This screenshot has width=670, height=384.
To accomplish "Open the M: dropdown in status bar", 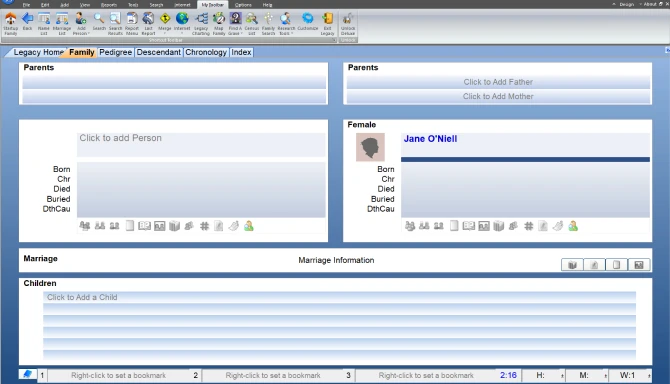I will [x=605, y=375].
